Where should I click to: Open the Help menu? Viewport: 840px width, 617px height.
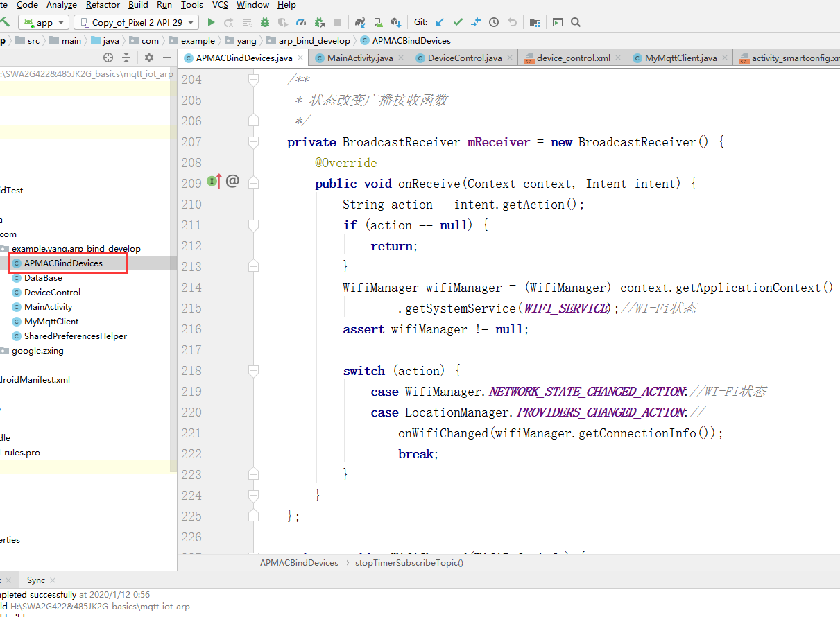[x=286, y=5]
